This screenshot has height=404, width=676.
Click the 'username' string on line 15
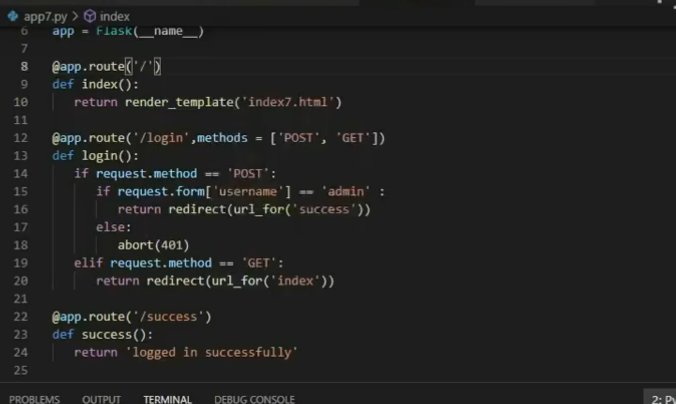[248, 191]
